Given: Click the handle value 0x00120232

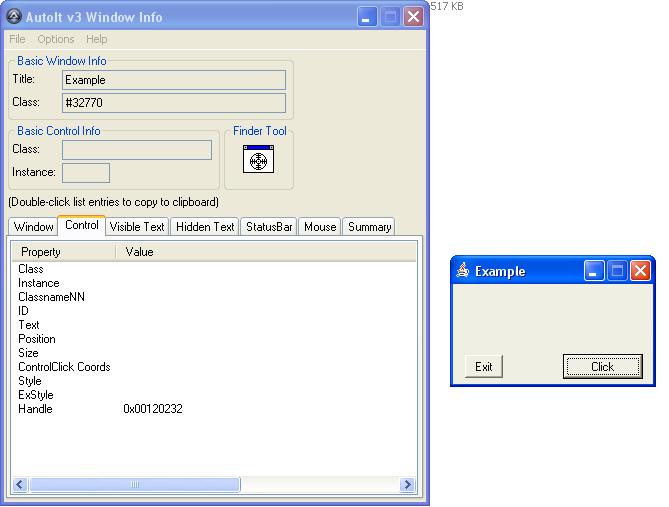Looking at the screenshot, I should pos(153,409).
